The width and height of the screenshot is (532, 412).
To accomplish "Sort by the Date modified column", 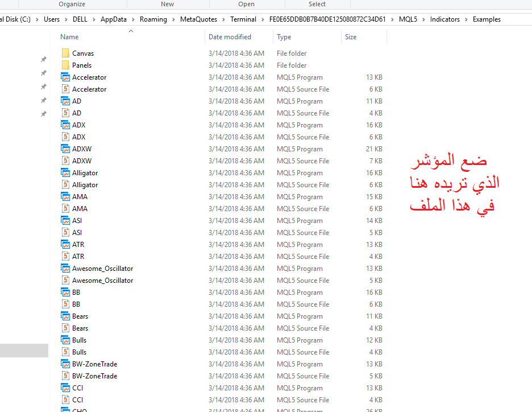I will (x=230, y=37).
